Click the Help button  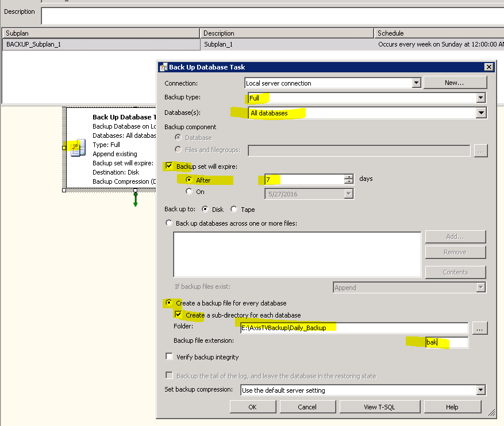pos(452,406)
